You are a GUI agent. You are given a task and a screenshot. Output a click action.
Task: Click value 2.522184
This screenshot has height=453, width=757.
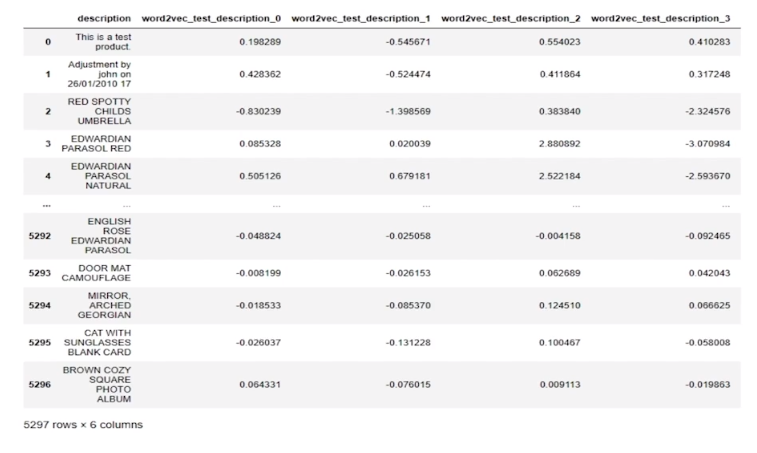560,176
